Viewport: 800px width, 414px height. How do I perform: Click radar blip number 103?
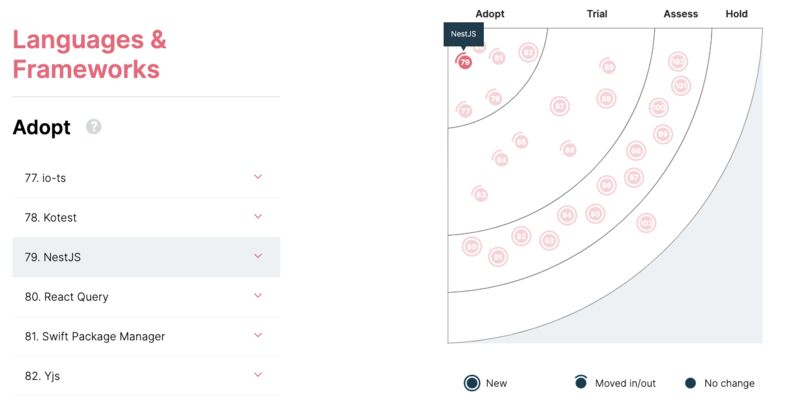(x=646, y=223)
